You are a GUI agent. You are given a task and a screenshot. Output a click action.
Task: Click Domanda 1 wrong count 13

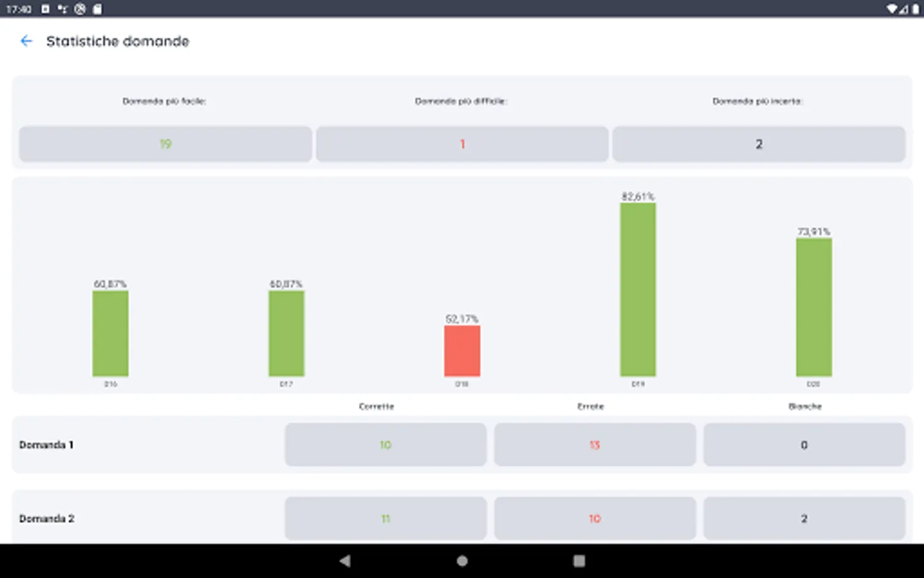pyautogui.click(x=595, y=444)
